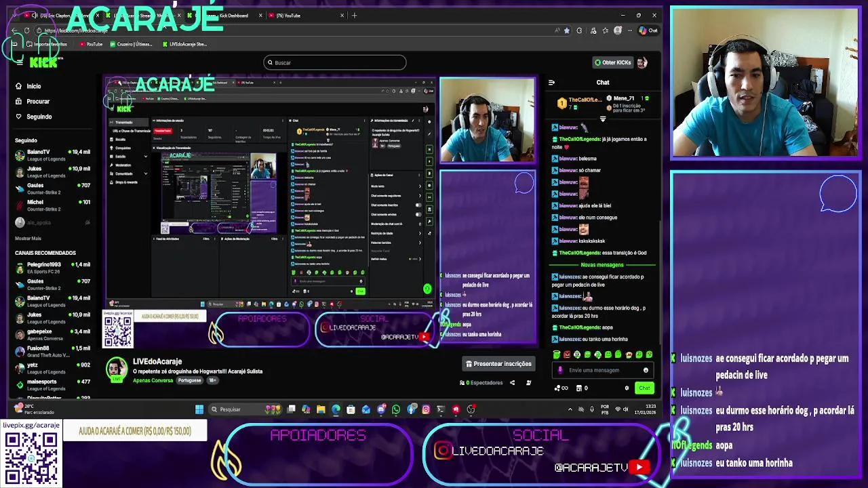This screenshot has width=868, height=488.
Task: Open maisesports recommended channel
Action: [x=53, y=385]
